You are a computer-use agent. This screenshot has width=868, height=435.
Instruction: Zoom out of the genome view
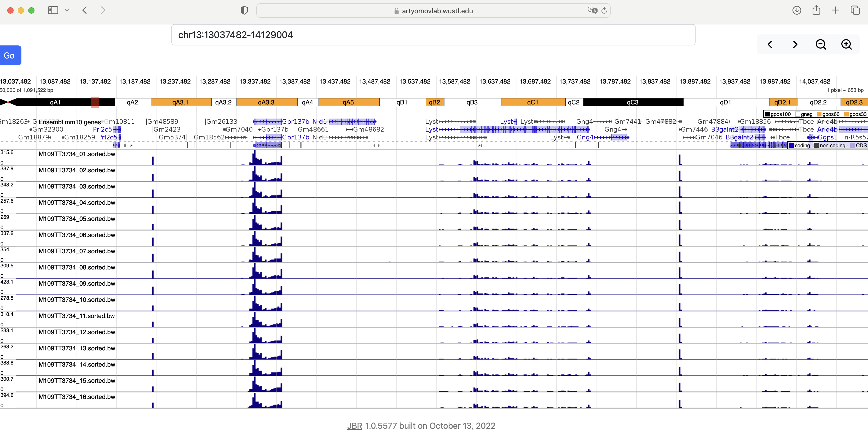coord(821,44)
